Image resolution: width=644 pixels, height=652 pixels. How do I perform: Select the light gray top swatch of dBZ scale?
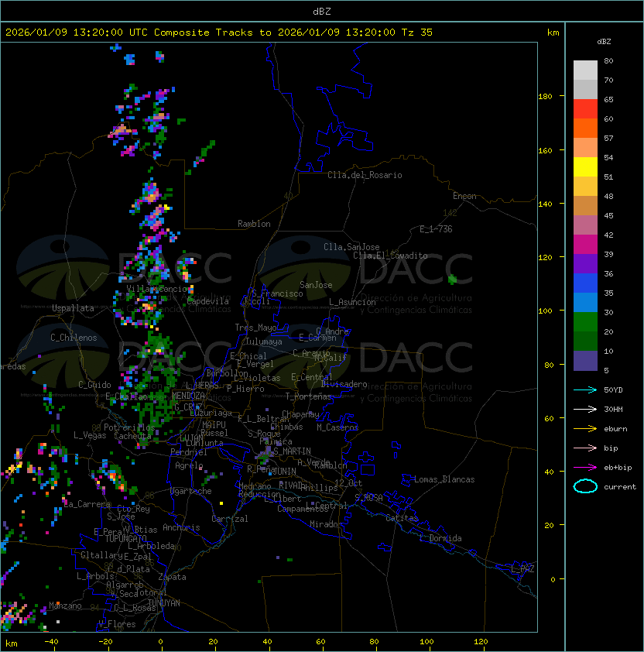[585, 70]
